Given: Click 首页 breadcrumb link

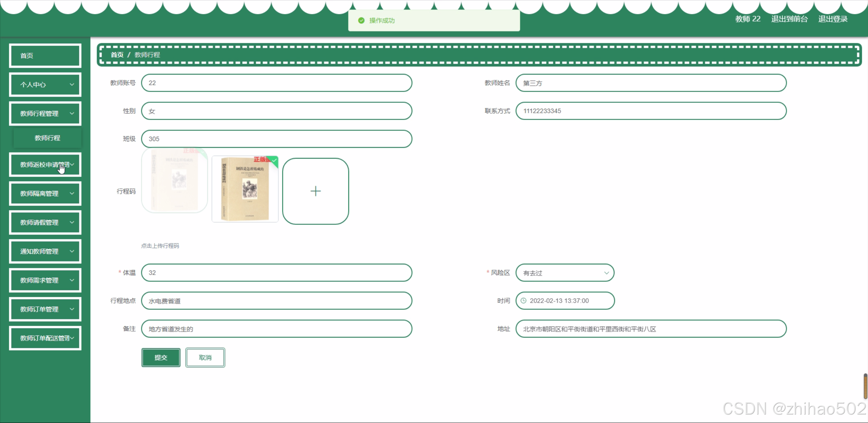Looking at the screenshot, I should (117, 55).
